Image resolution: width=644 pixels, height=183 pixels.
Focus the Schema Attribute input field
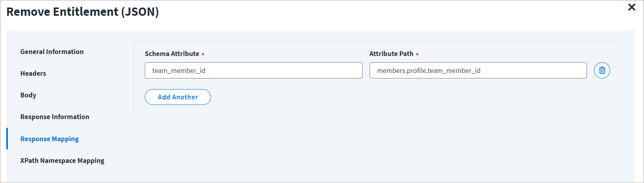[x=254, y=71]
